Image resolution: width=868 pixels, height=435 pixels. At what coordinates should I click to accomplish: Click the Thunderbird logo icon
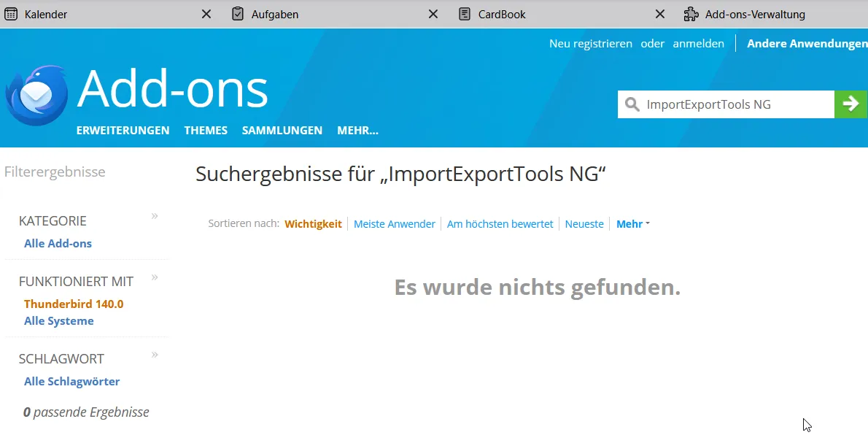(x=36, y=95)
